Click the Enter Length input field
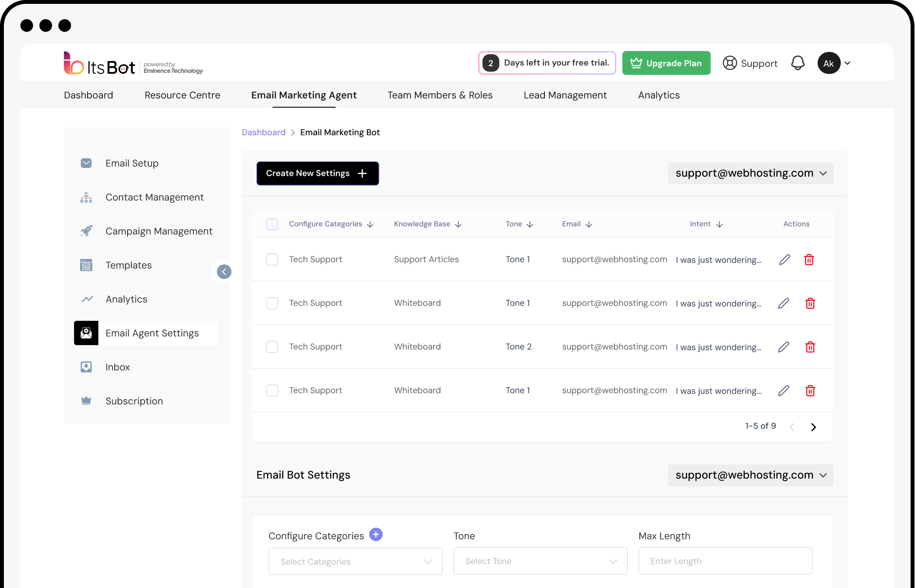Image resolution: width=915 pixels, height=588 pixels. pyautogui.click(x=725, y=561)
